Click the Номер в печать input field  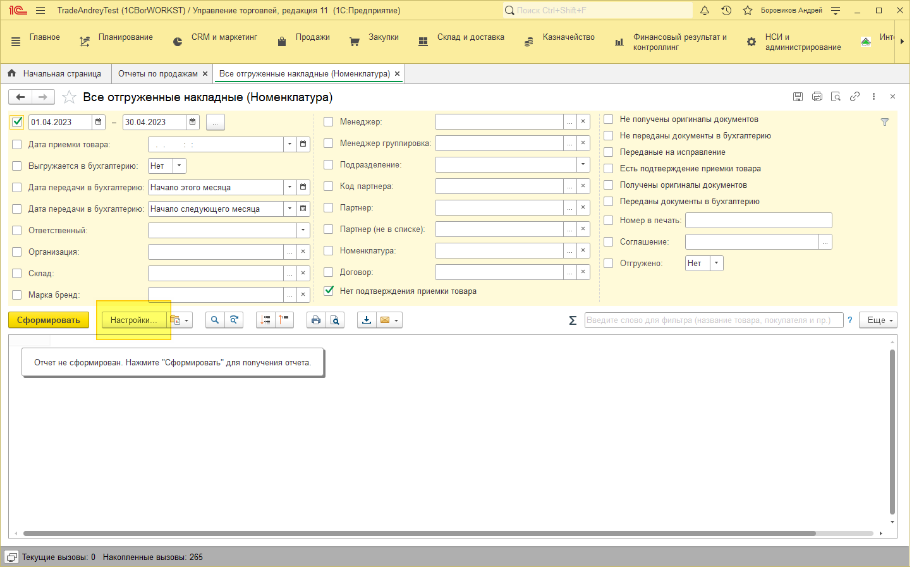coord(758,220)
